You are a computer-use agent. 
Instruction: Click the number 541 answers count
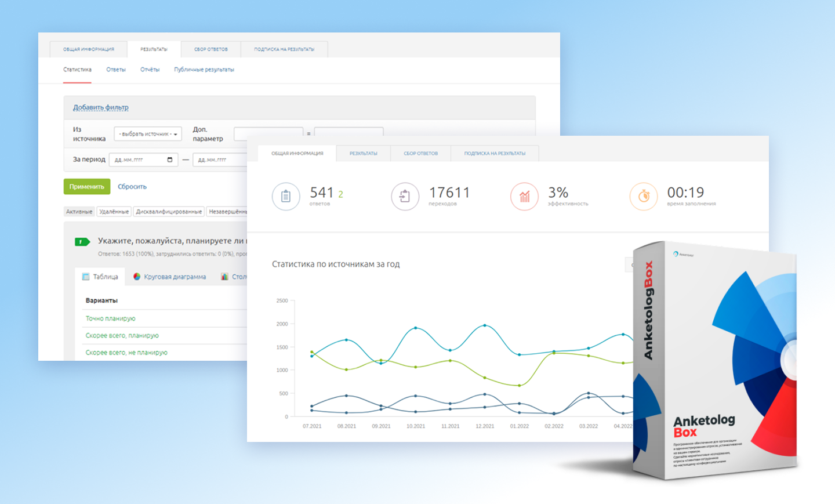coord(322,193)
